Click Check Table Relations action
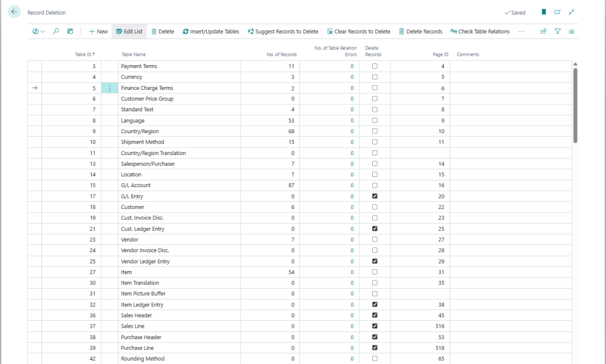 pos(479,31)
